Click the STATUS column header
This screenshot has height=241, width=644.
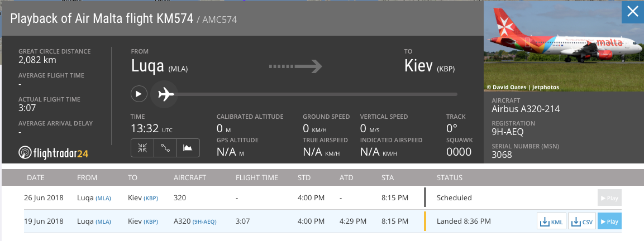[x=450, y=178]
